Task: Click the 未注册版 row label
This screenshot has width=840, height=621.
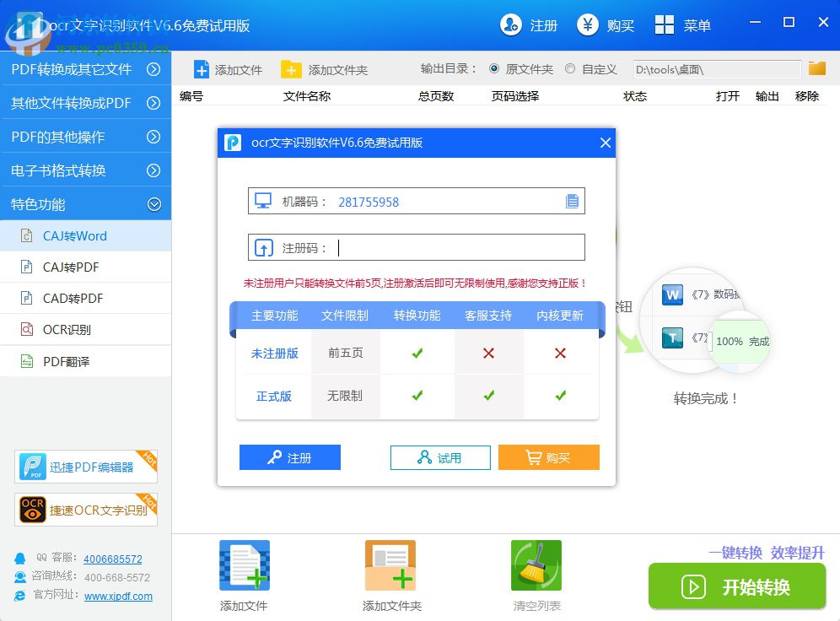Action: click(274, 353)
